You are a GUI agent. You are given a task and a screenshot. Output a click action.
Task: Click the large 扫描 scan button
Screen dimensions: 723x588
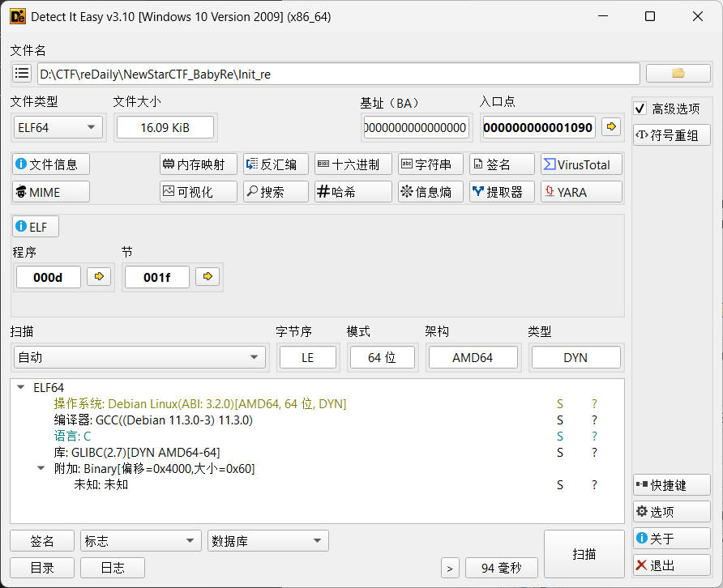[x=584, y=554]
